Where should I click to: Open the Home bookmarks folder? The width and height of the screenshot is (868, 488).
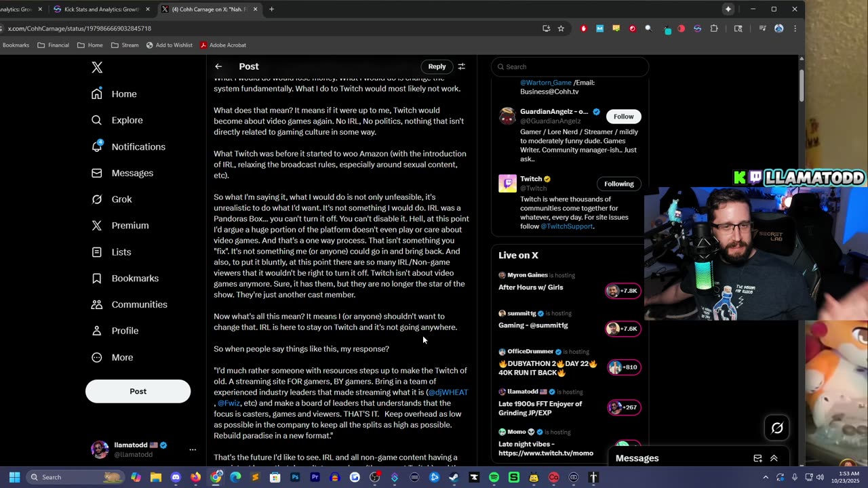[90, 45]
